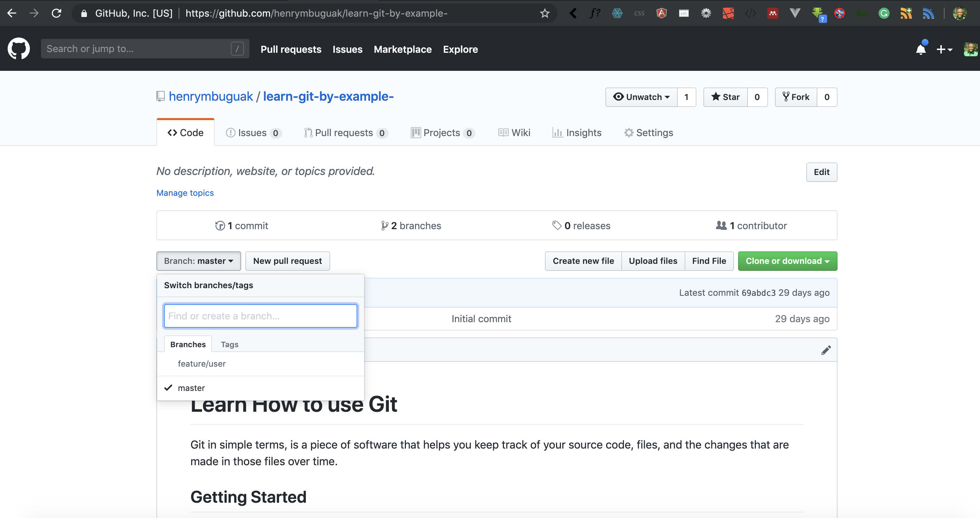Click the blocked globe extension icon

840,13
